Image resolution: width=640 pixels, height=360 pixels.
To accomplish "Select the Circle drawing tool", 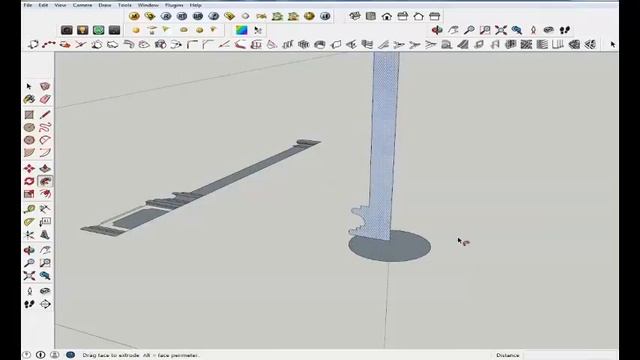I will pos(29,127).
